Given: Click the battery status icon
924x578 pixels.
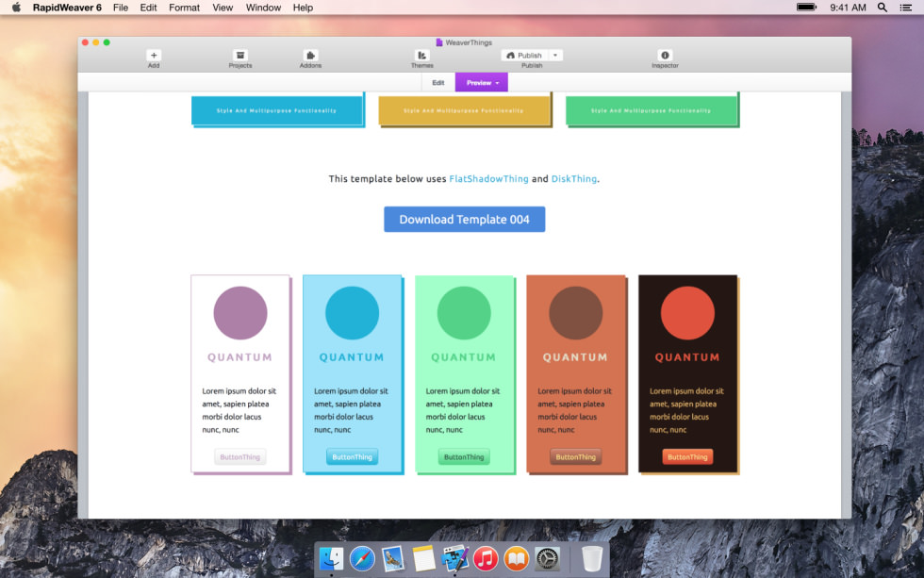Looking at the screenshot, I should (x=806, y=8).
